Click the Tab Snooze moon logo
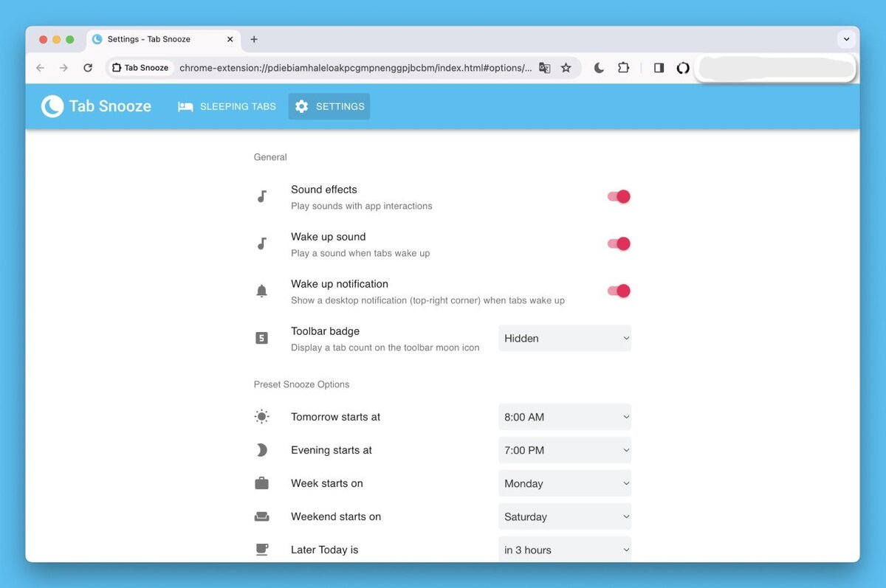This screenshot has width=886, height=588. (52, 106)
